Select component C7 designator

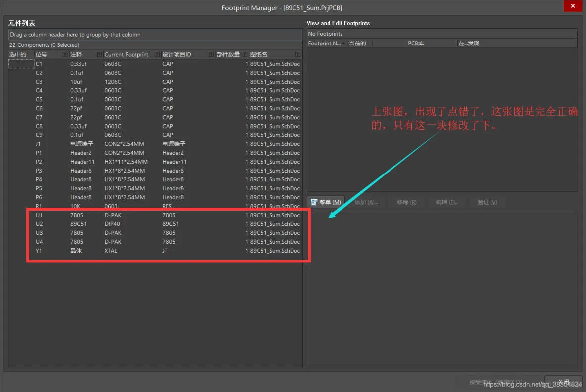(x=39, y=117)
